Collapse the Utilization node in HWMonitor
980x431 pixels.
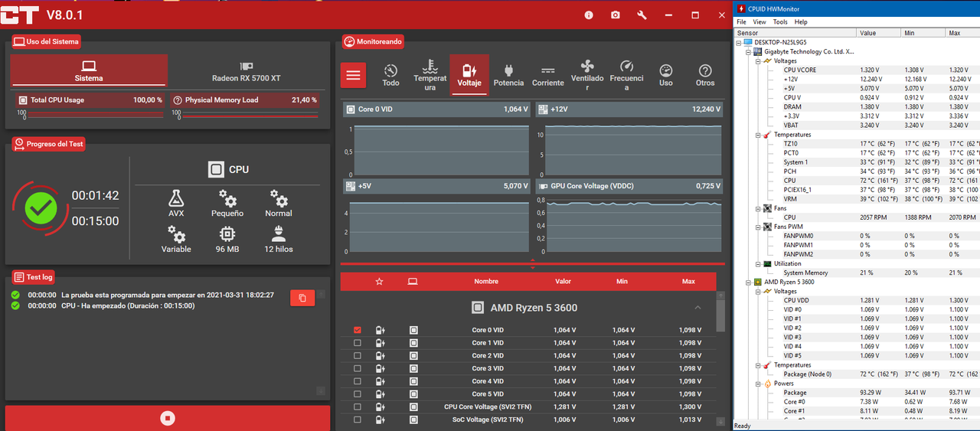[x=758, y=263]
